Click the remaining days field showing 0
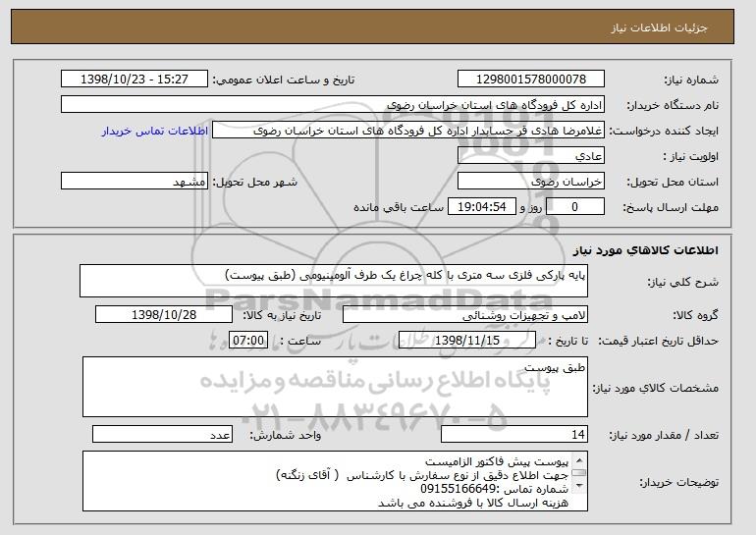756x535 pixels. click(x=574, y=207)
